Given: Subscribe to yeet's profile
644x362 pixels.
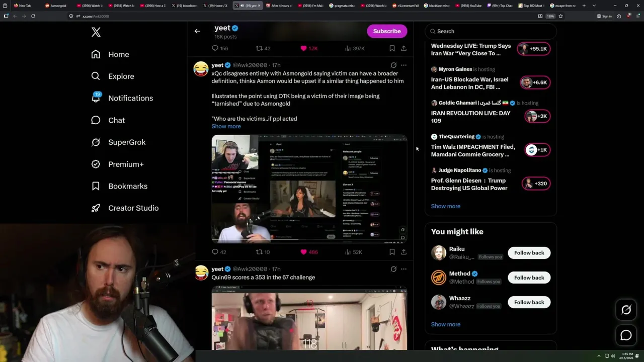Looking at the screenshot, I should pyautogui.click(x=387, y=31).
